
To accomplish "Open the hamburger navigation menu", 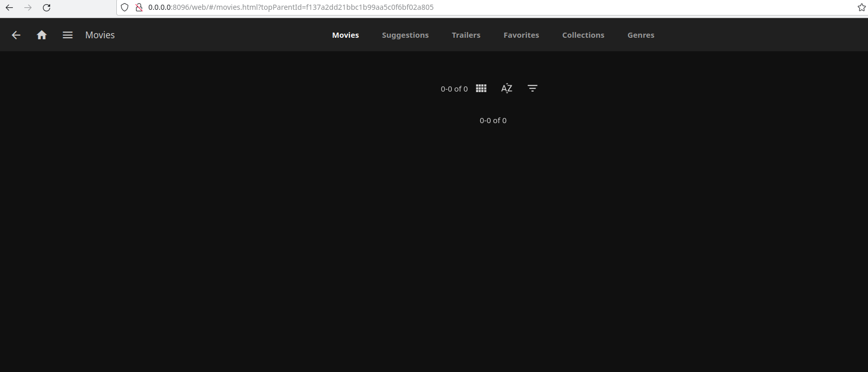I will (x=68, y=35).
